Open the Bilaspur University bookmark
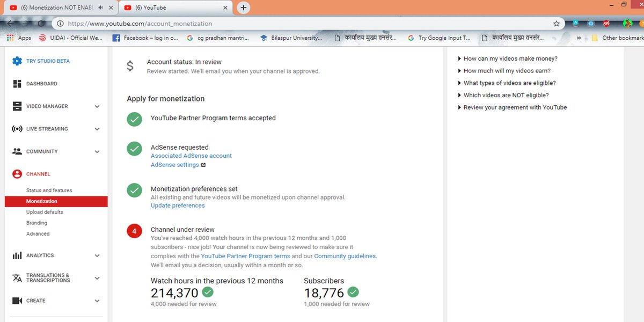This screenshot has height=322, width=644. coord(291,38)
